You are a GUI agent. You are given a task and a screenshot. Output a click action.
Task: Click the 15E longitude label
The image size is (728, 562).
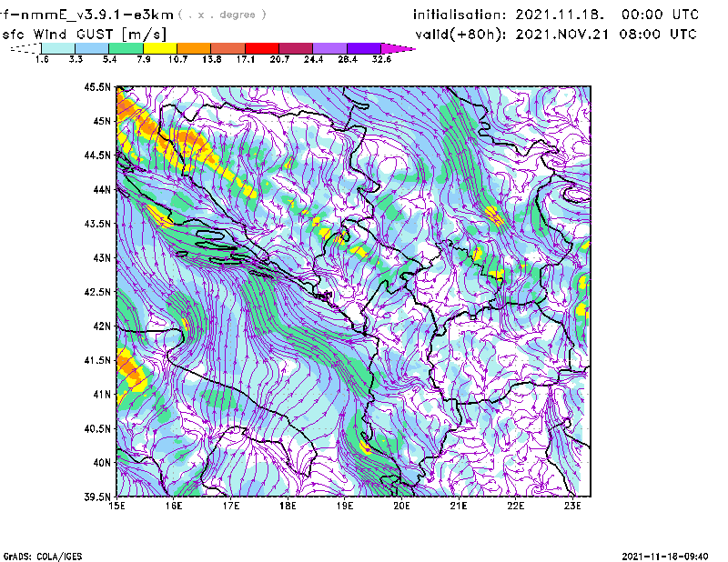[116, 506]
